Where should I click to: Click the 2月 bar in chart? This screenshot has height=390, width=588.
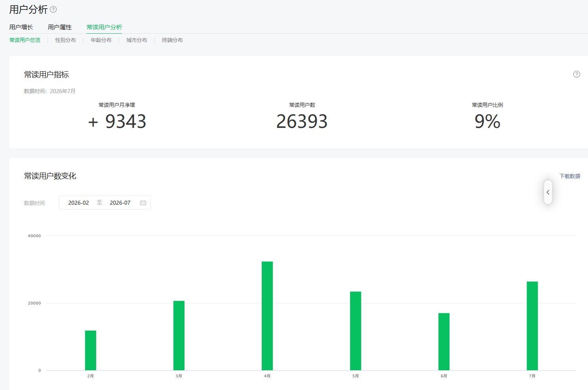click(91, 350)
